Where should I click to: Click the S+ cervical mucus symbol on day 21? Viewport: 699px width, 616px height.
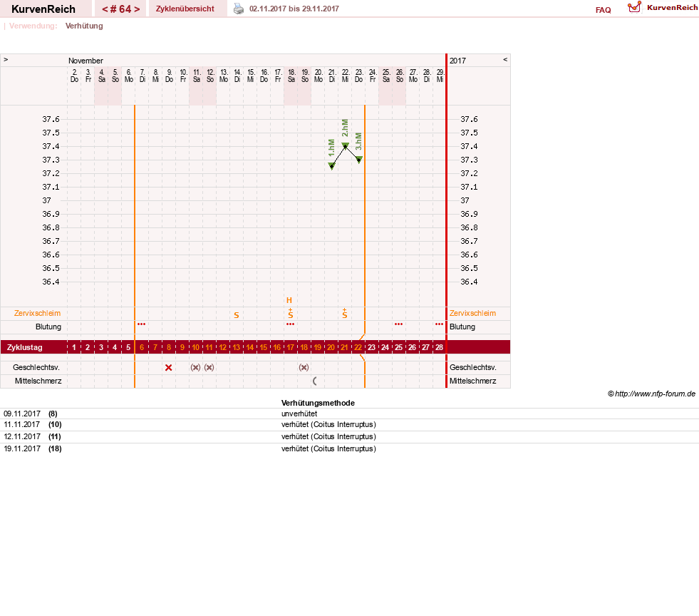[x=345, y=313]
